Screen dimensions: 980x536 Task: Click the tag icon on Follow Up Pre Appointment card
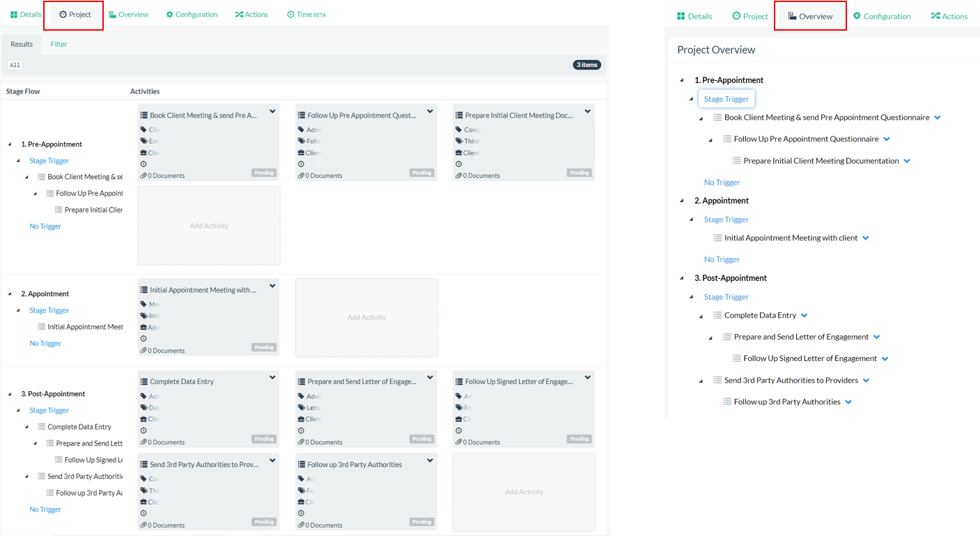(301, 130)
